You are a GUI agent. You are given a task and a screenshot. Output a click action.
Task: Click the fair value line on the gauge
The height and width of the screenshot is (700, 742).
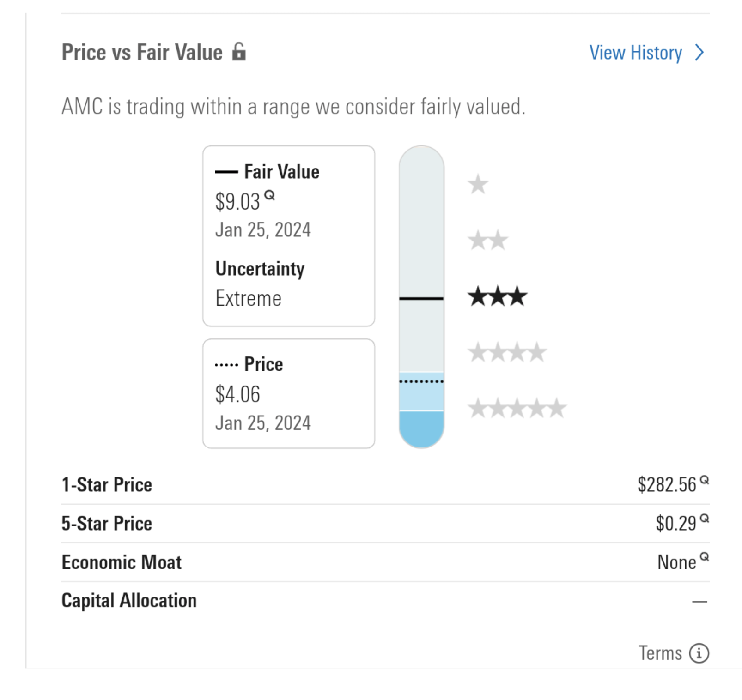pos(420,299)
